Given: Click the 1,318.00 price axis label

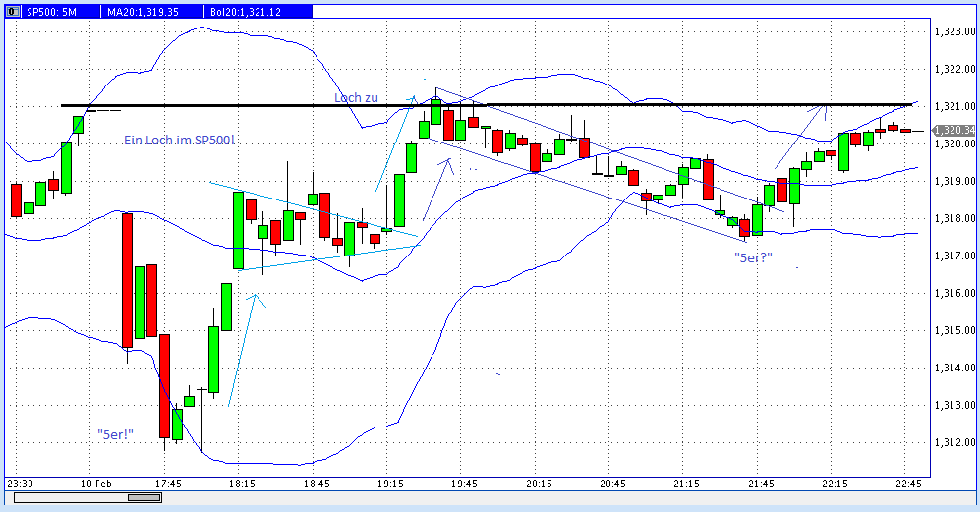Looking at the screenshot, I should pos(955,219).
